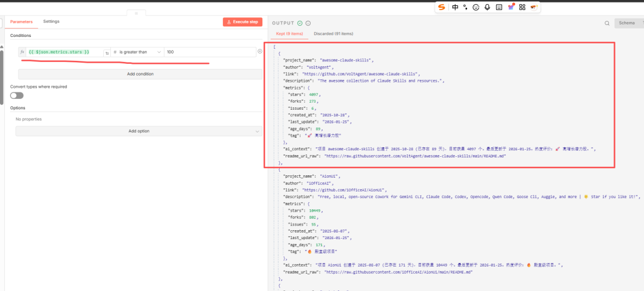Click the output search magnifier icon
The width and height of the screenshot is (644, 291).
(x=607, y=23)
